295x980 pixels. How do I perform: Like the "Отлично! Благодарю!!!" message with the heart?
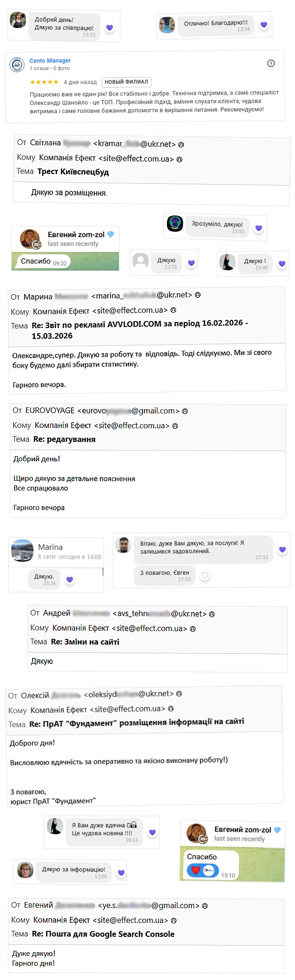click(263, 25)
